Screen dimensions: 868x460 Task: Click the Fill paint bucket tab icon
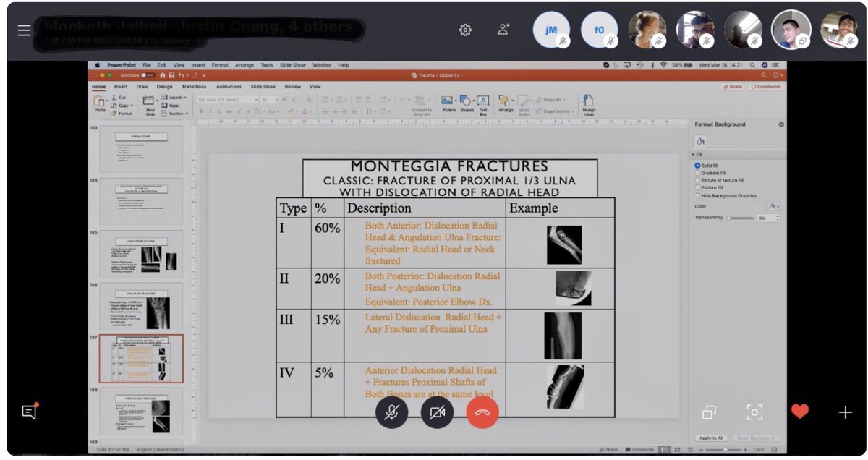pyautogui.click(x=700, y=142)
